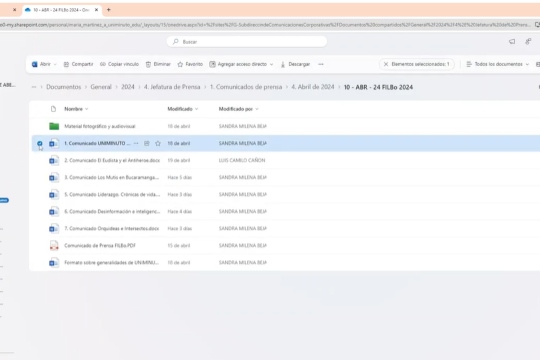Open the Material fotográfico y audiovisual folder icon
Image resolution: width=540 pixels, height=360 pixels.
tap(54, 126)
